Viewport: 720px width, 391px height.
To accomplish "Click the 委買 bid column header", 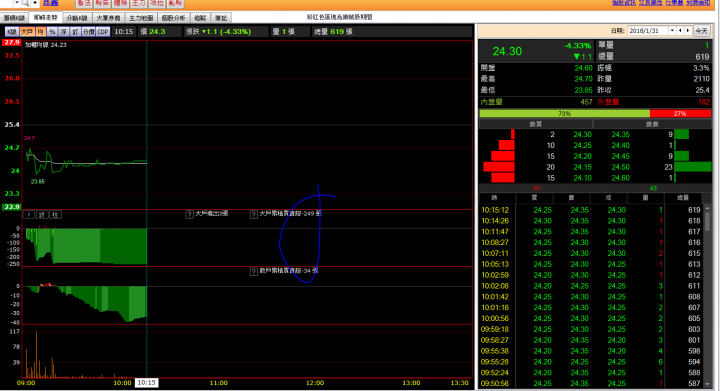I will point(536,124).
